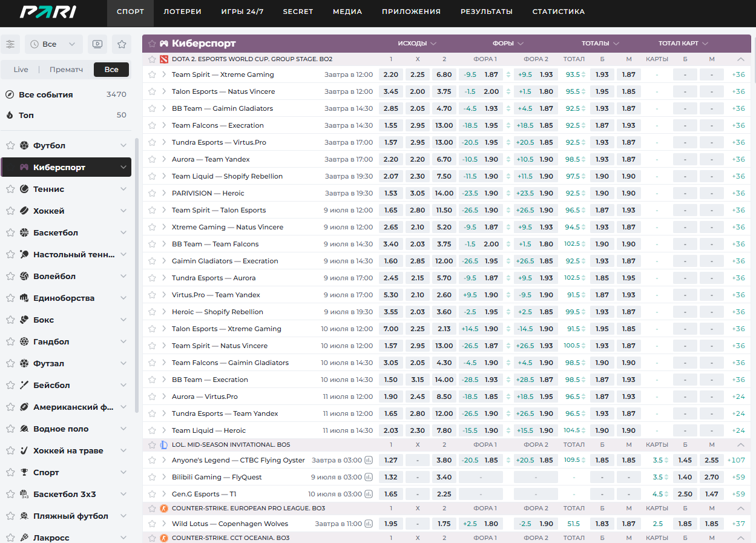Click the Dota 2 league icon
The height and width of the screenshot is (543, 756).
tap(164, 59)
